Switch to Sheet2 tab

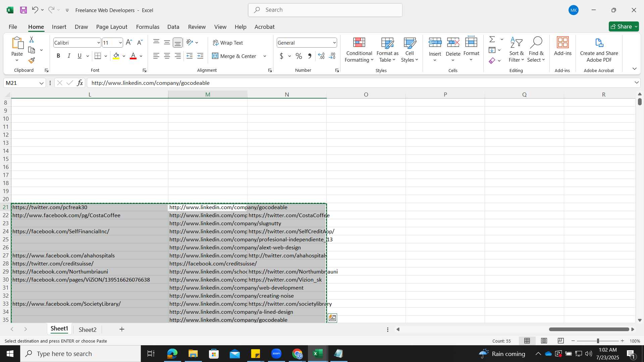(88, 329)
